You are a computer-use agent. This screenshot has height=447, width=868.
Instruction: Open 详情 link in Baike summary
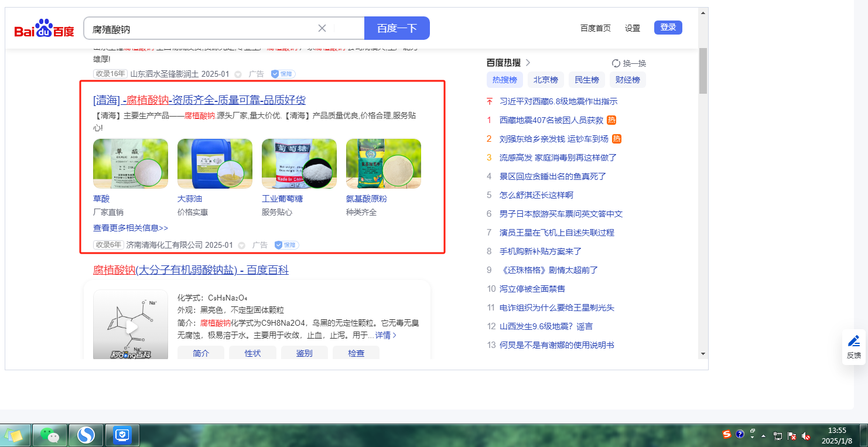pyautogui.click(x=386, y=336)
